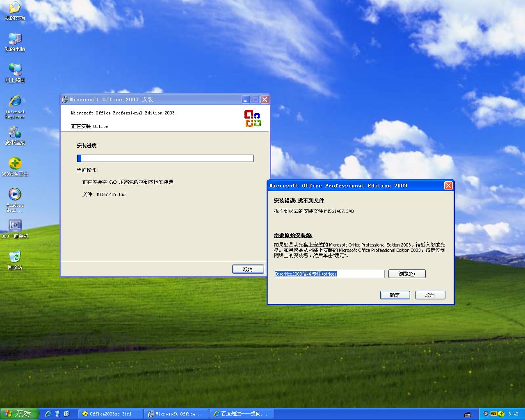The height and width of the screenshot is (420, 525).
Task: Click the third quick launch icon
Action: click(x=66, y=414)
